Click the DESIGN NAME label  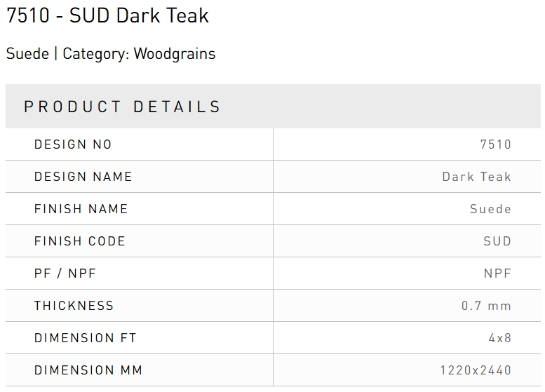(x=83, y=177)
